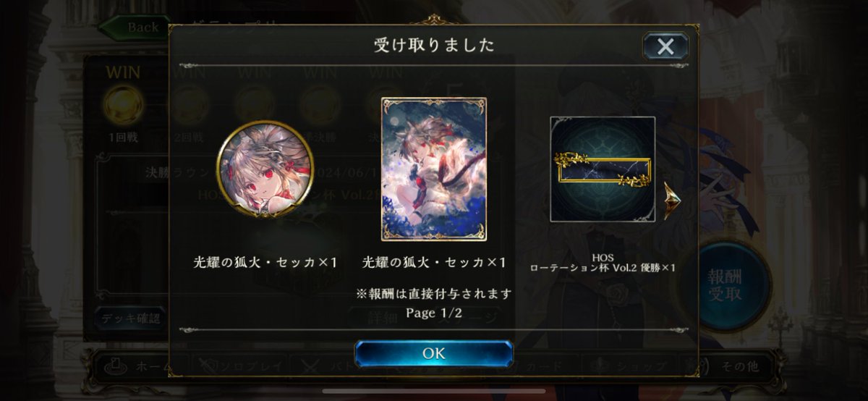
Task: Go Back with the green arrow button
Action: coord(135,28)
